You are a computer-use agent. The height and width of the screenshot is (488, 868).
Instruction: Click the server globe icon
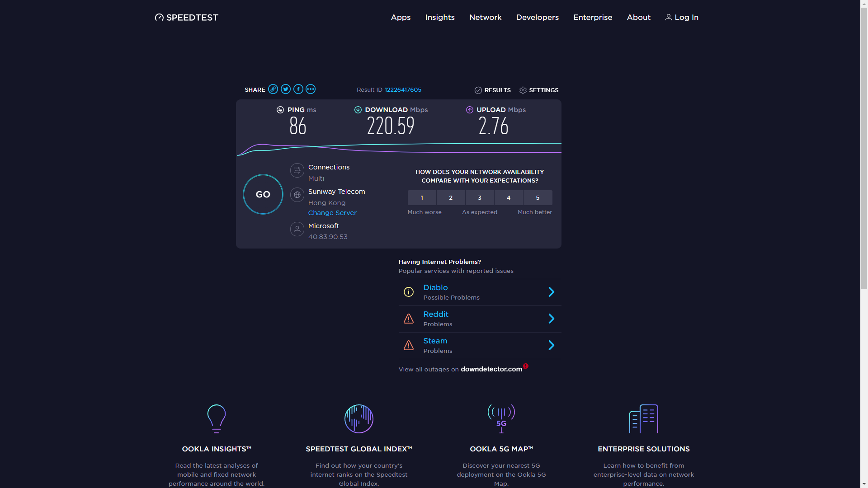[297, 195]
